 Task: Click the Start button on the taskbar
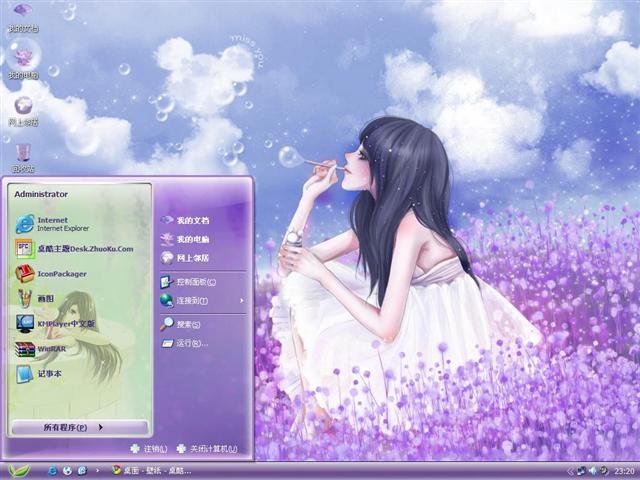(x=19, y=471)
